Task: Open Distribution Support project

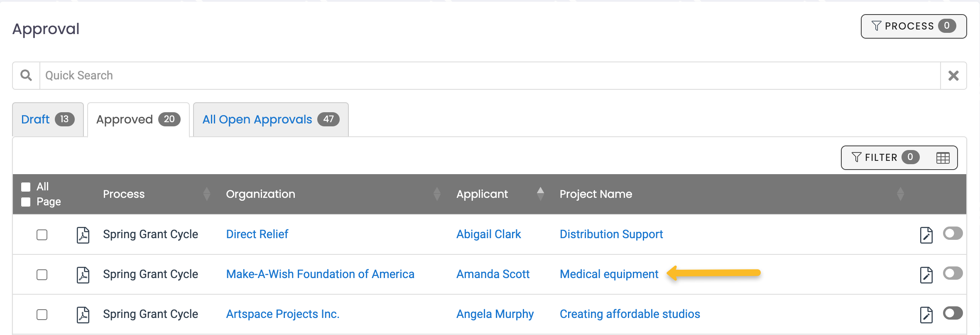Action: 611,234
